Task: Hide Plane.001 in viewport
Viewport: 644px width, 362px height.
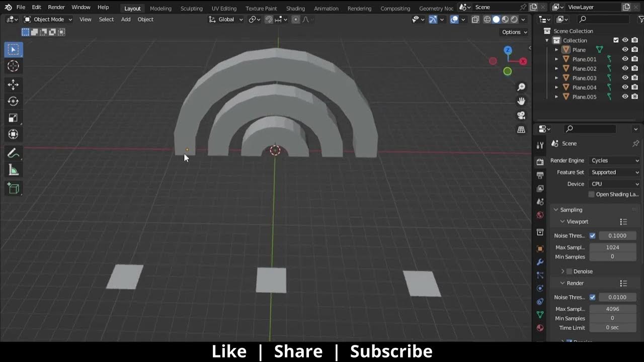Action: pyautogui.click(x=625, y=59)
